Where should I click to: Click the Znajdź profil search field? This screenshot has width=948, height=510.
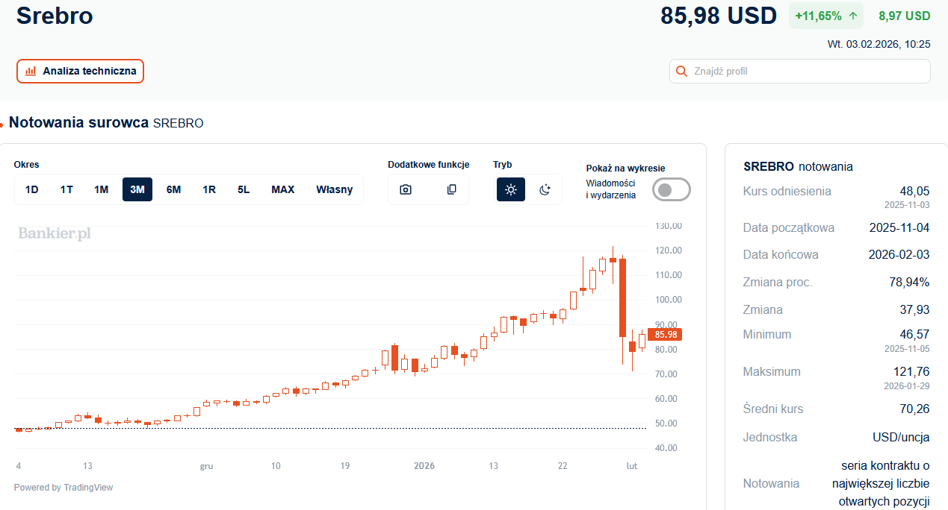(799, 71)
